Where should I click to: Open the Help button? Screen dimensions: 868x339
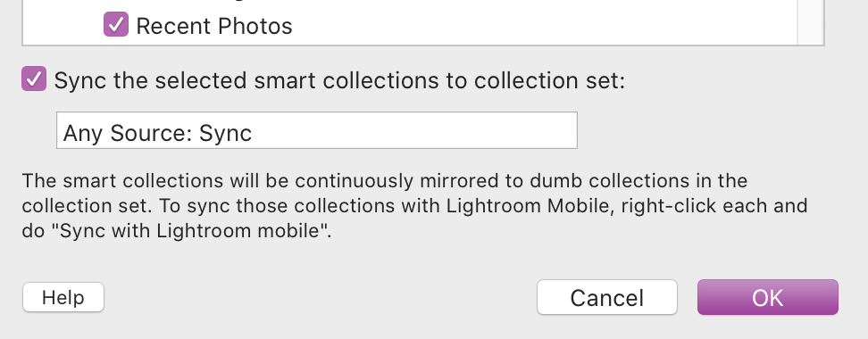pos(63,298)
